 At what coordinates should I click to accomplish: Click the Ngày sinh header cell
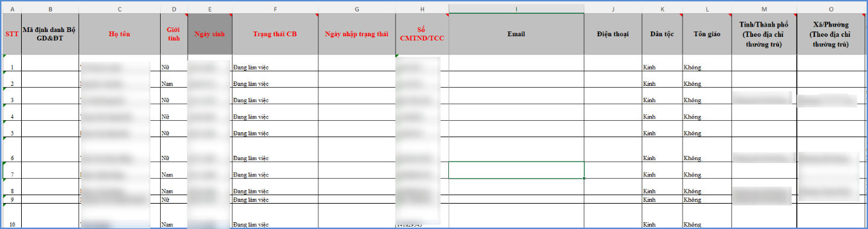click(x=210, y=34)
